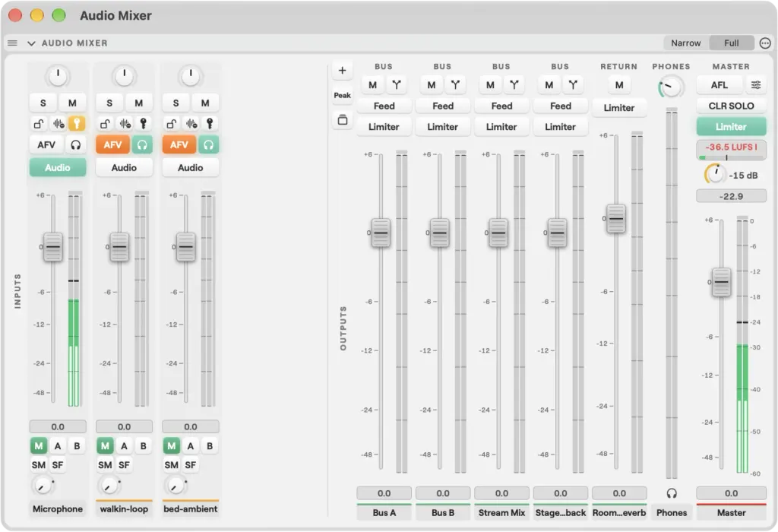Click SF on the bed-ambient strip
Image resolution: width=778 pixels, height=532 pixels.
point(191,465)
